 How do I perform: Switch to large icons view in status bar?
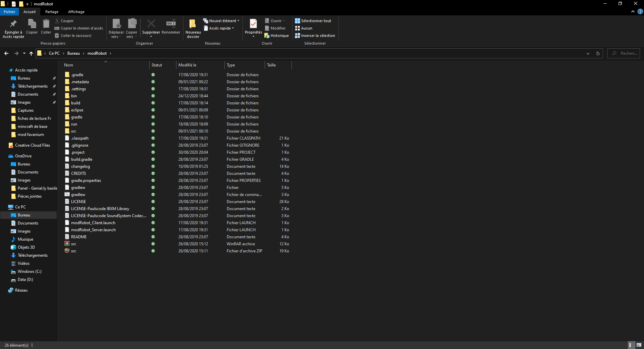[639, 345]
